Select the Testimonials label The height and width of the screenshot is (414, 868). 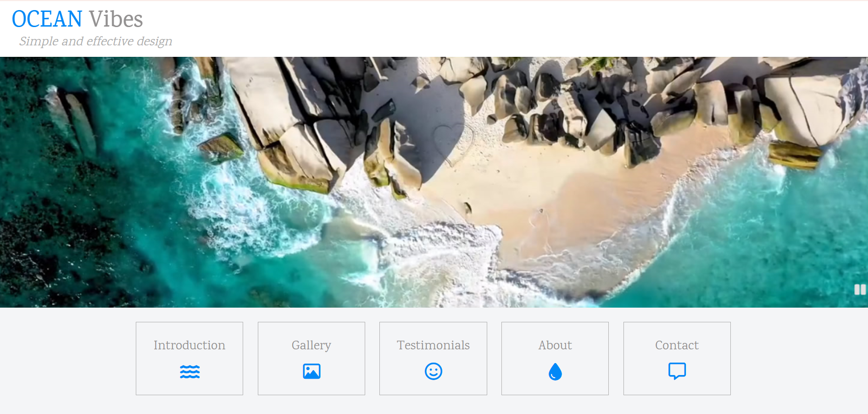click(433, 345)
